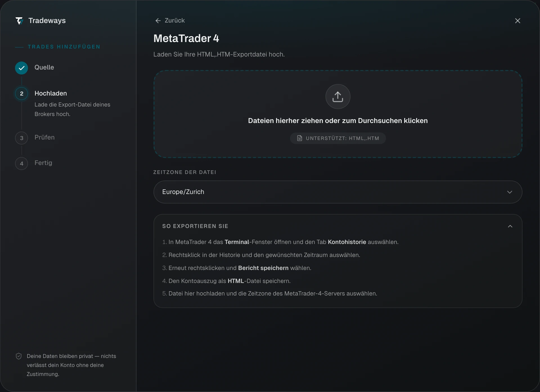Select the Fertig step label

43,163
